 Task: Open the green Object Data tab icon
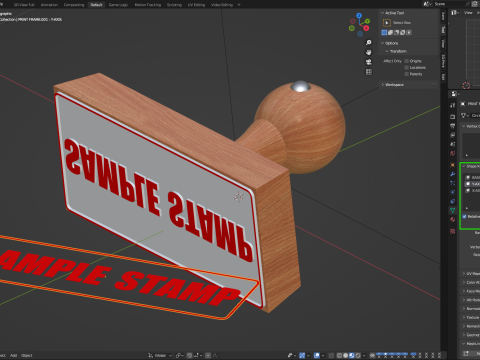(x=452, y=210)
